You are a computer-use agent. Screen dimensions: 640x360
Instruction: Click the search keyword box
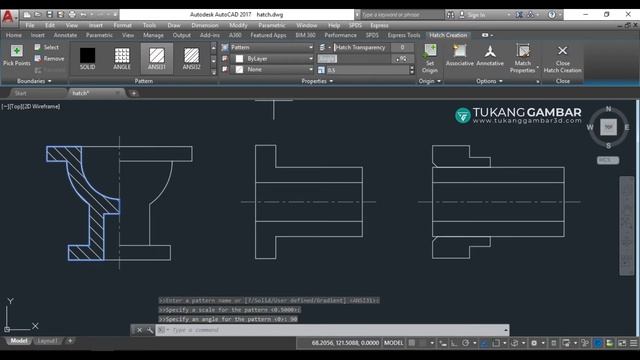coord(402,15)
